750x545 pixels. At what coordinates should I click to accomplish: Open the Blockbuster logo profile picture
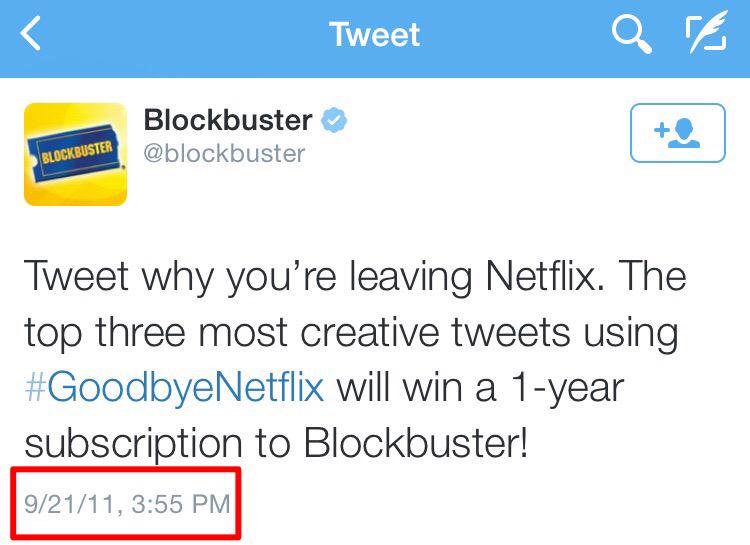pos(76,154)
